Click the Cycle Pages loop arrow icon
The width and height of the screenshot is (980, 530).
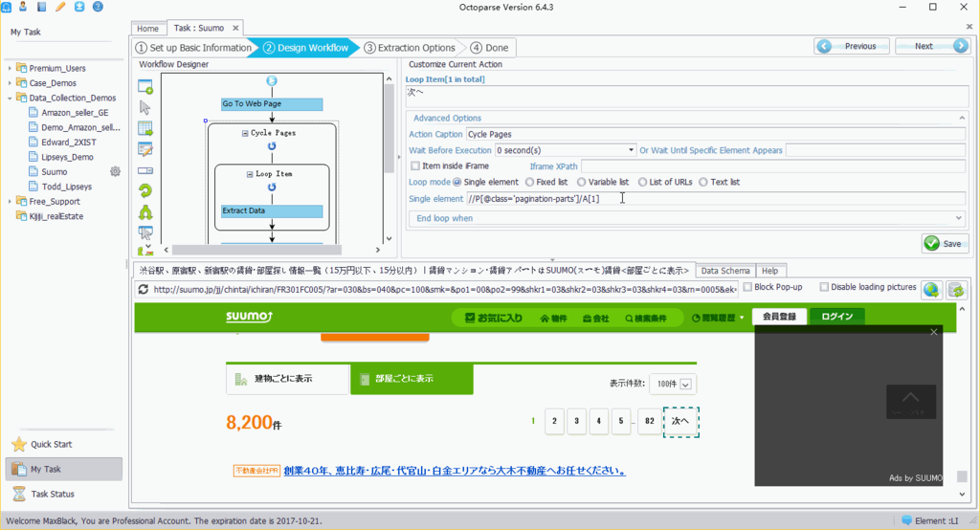[271, 146]
